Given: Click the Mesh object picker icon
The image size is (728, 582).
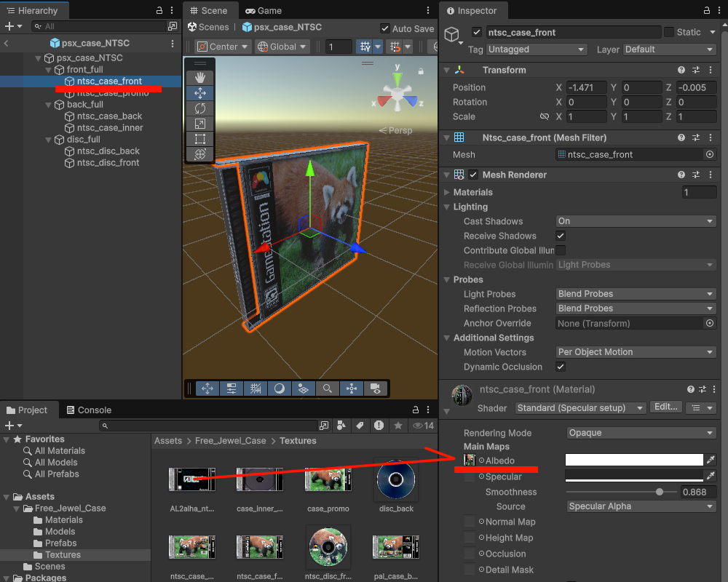Looking at the screenshot, I should [x=710, y=154].
